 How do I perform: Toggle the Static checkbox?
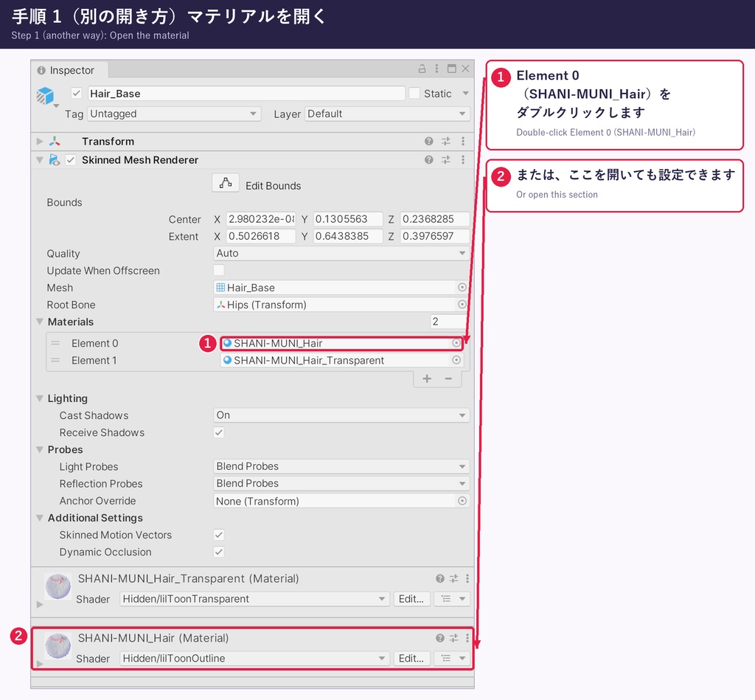point(414,93)
